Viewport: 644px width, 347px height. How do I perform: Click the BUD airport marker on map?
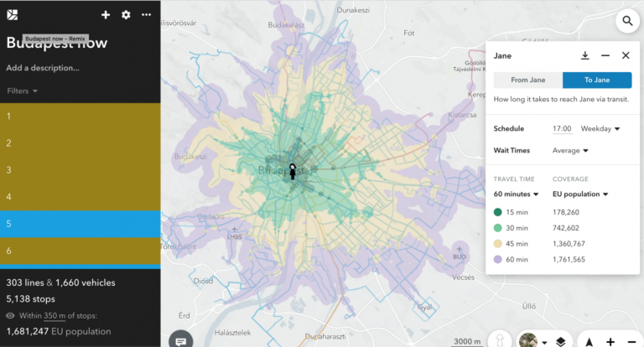[x=460, y=254]
